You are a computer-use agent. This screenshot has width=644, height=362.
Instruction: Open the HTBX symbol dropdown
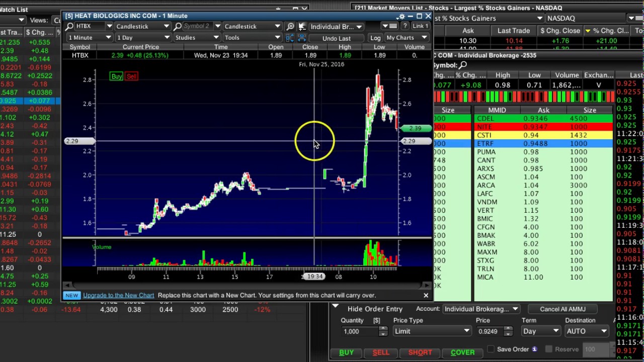click(109, 26)
